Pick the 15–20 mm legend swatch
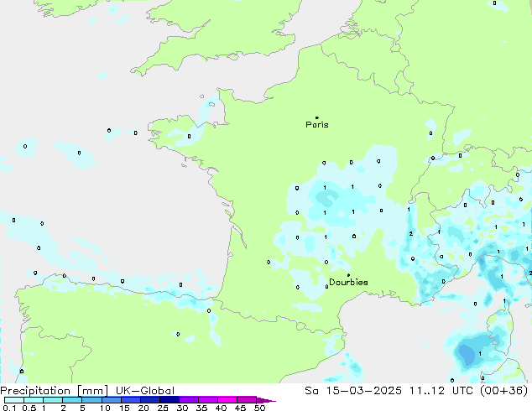 coord(130,400)
